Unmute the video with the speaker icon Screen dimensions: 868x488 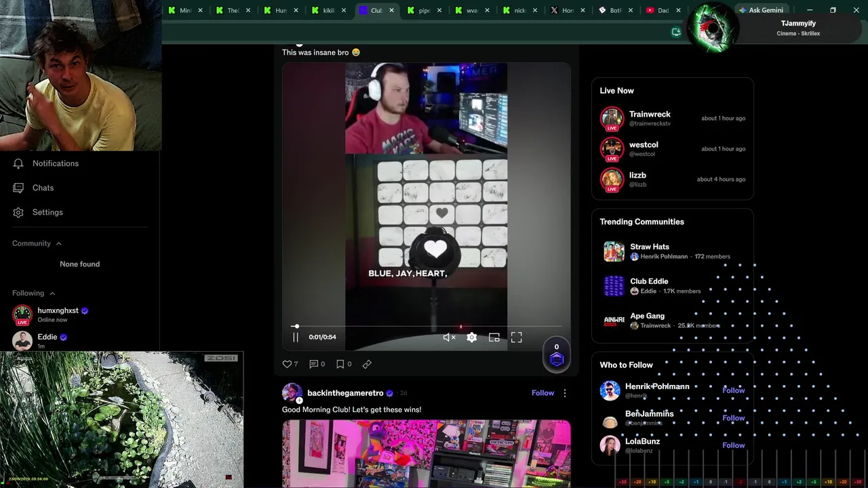click(449, 338)
